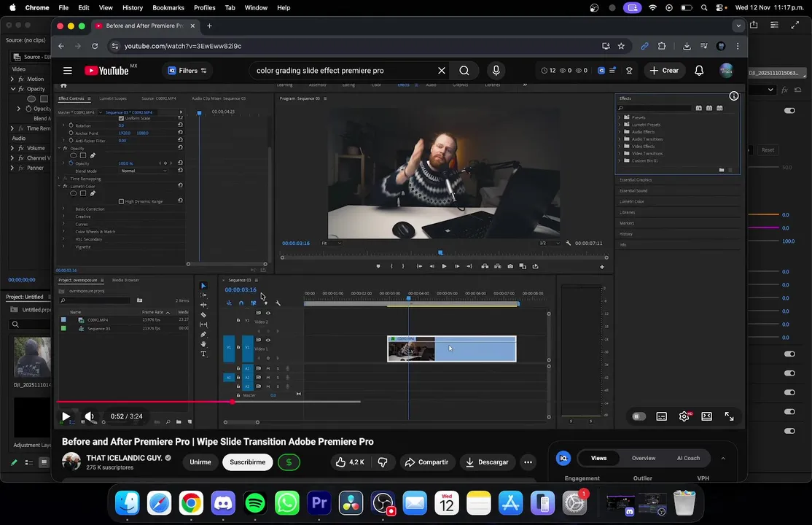Click the Unirme button
The height and width of the screenshot is (525, 812).
(200, 462)
